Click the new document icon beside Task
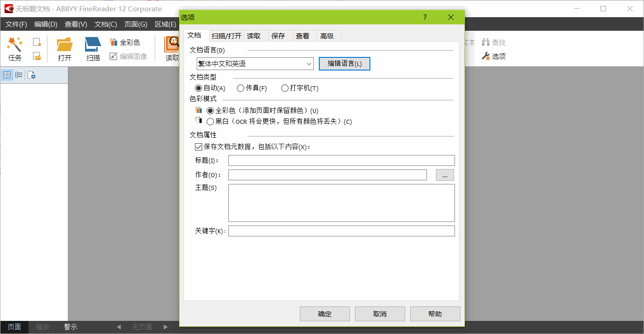The height and width of the screenshot is (334, 644). 37,42
